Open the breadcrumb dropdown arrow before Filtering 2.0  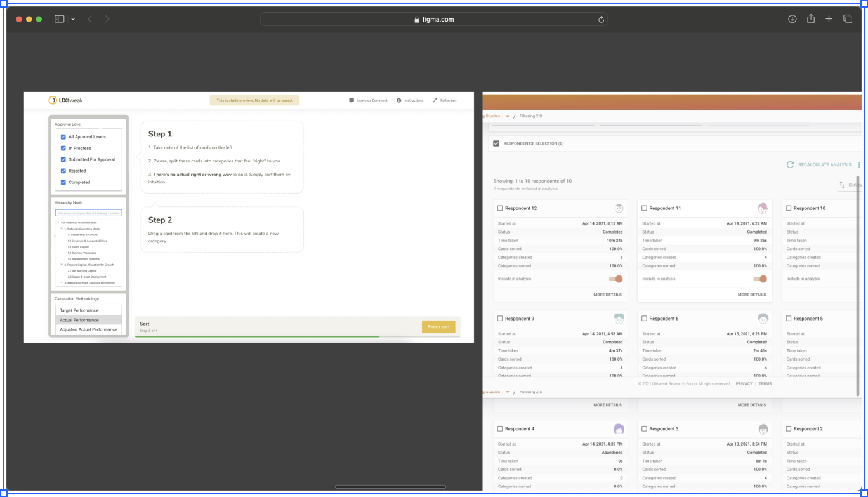click(508, 116)
